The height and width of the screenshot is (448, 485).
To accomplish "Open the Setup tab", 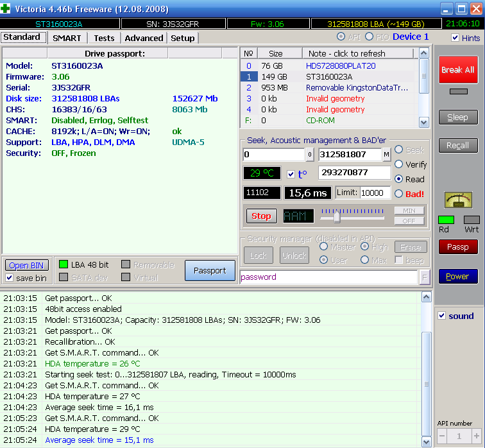I will (x=182, y=38).
